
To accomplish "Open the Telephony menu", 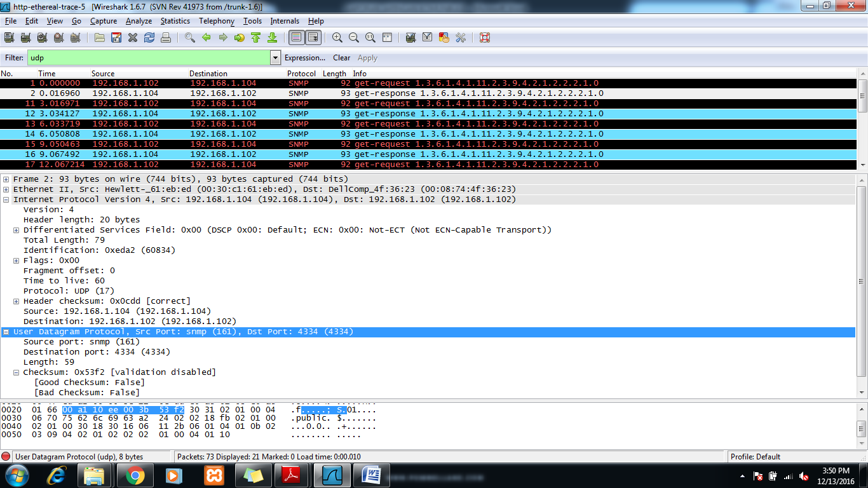I will [217, 21].
